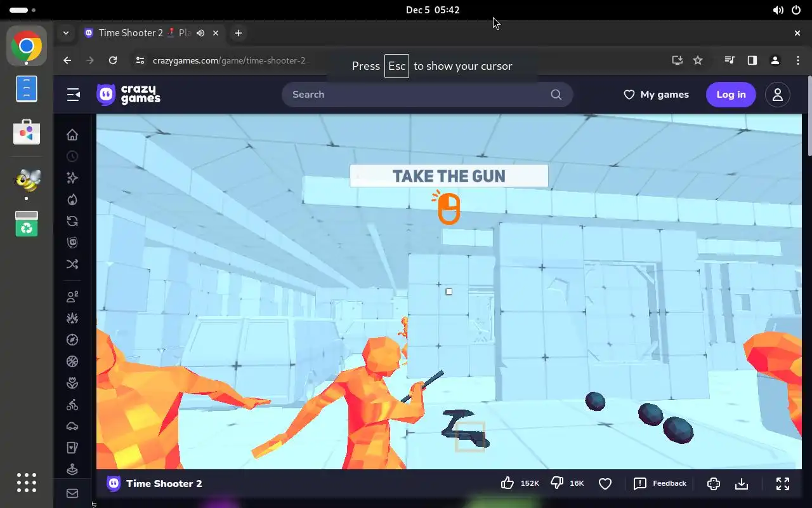Open Chrome profile icon
The image size is (812, 508).
[x=775, y=60]
